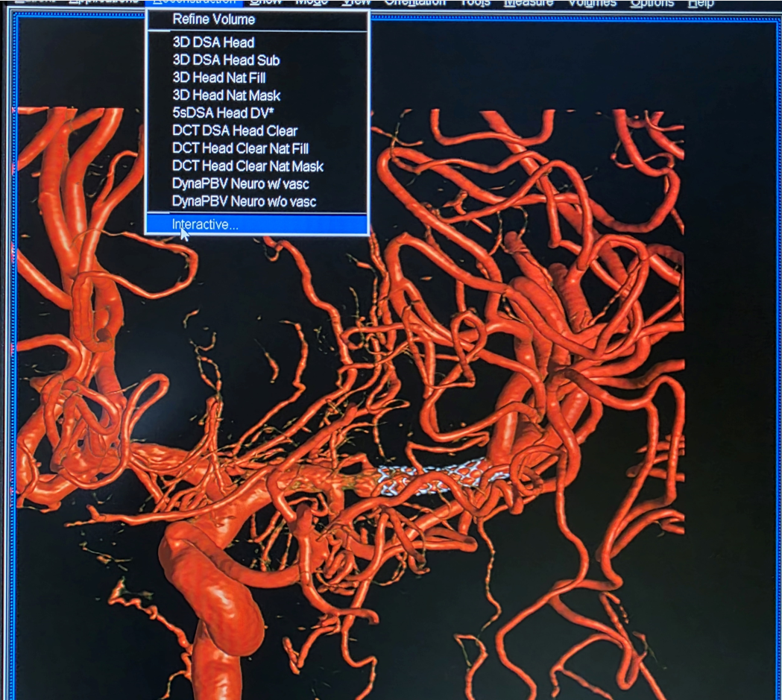Pick 3D Head Nat Fill option
782x700 pixels.
[x=219, y=78]
